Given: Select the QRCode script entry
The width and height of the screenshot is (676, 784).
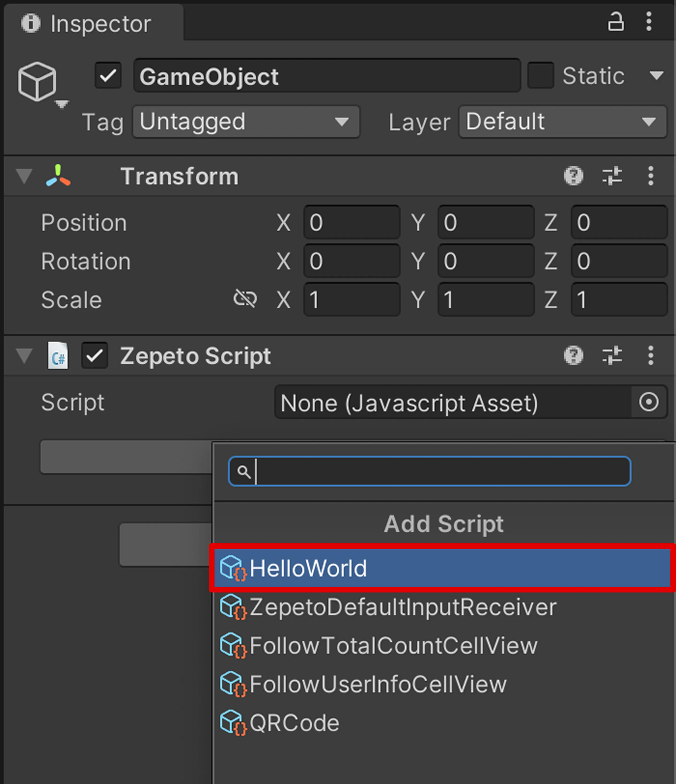Looking at the screenshot, I should point(294,723).
